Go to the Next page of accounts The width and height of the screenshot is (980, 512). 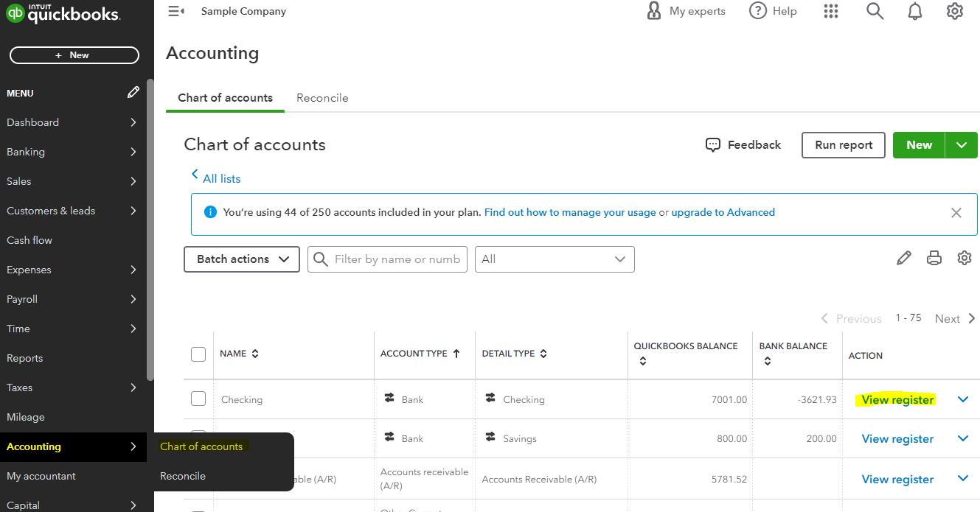(955, 318)
